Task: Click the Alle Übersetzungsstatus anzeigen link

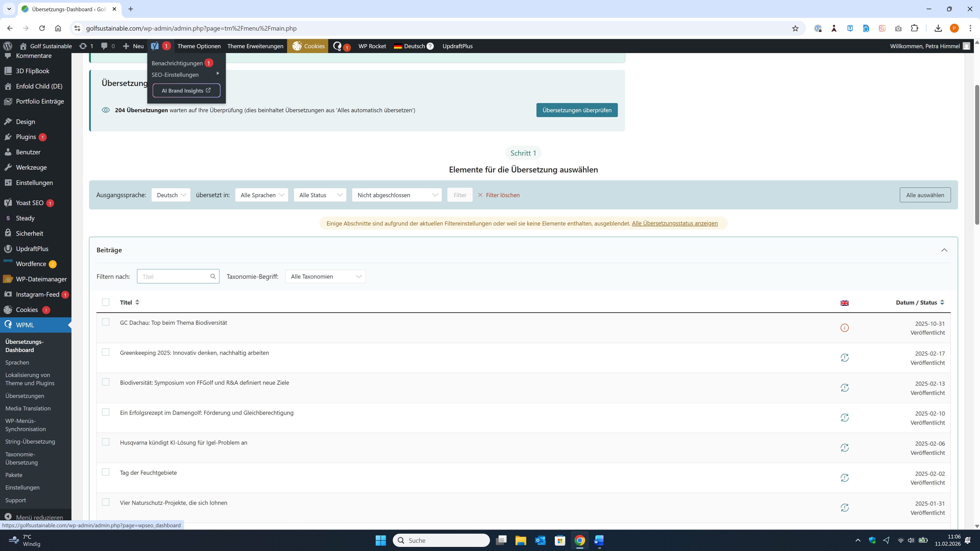Action: (675, 223)
